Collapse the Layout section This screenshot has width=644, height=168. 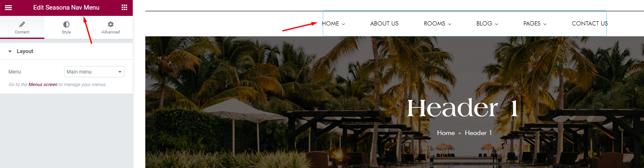point(66,51)
